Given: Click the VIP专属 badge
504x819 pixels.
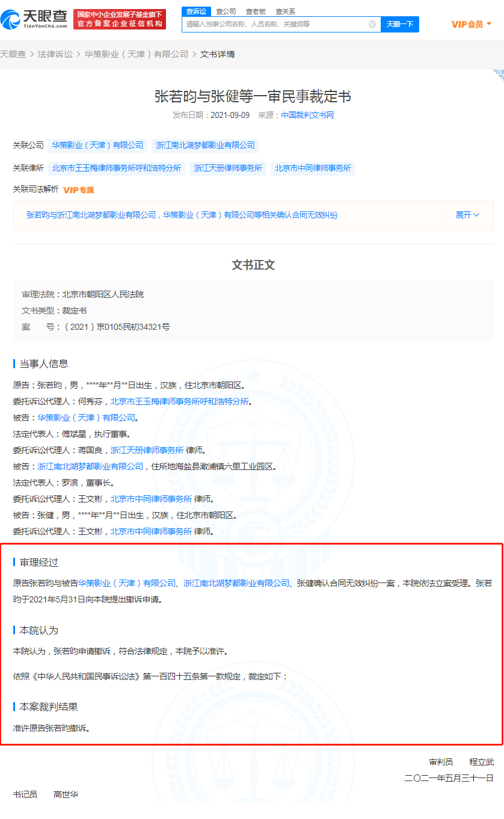Looking at the screenshot, I should click(x=79, y=190).
